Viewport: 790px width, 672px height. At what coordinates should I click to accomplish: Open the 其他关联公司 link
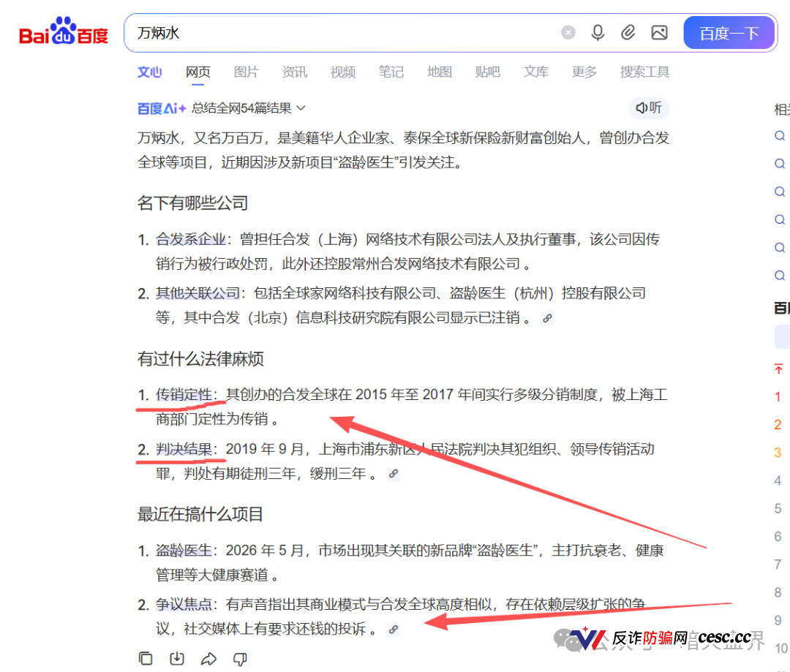pyautogui.click(x=197, y=293)
